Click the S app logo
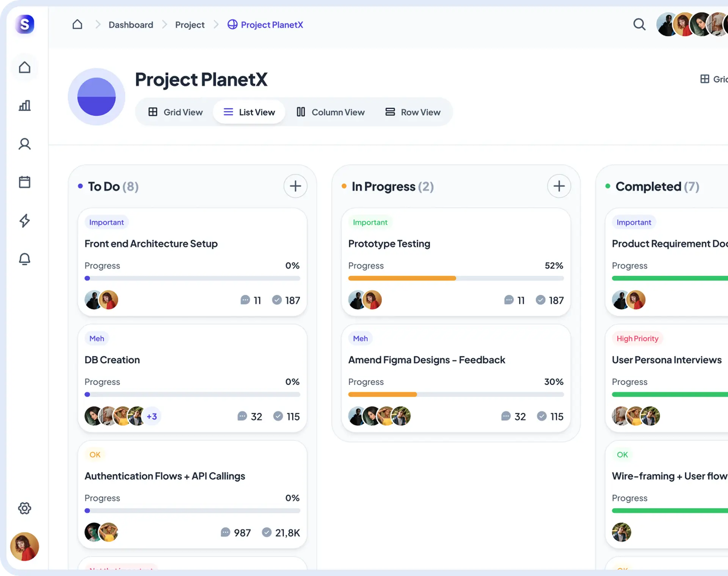 [25, 24]
